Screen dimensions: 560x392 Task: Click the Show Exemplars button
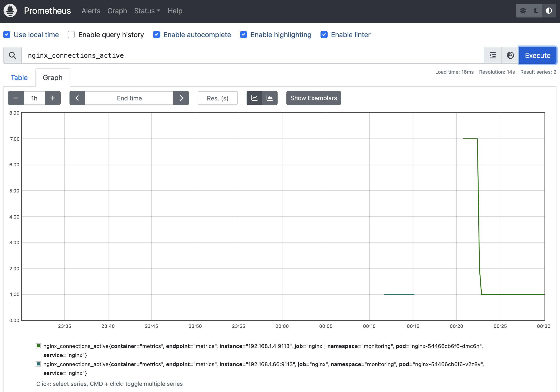(x=313, y=98)
